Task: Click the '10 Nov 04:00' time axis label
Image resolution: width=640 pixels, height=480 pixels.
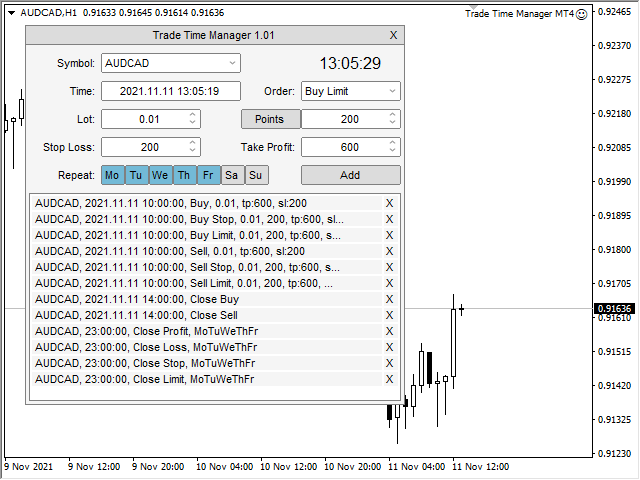Action: (224, 467)
